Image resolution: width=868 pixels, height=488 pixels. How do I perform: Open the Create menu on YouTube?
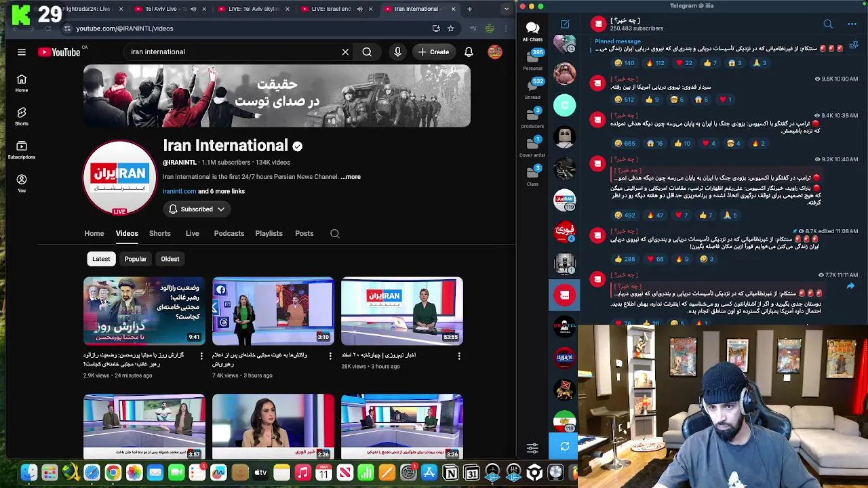pos(433,52)
